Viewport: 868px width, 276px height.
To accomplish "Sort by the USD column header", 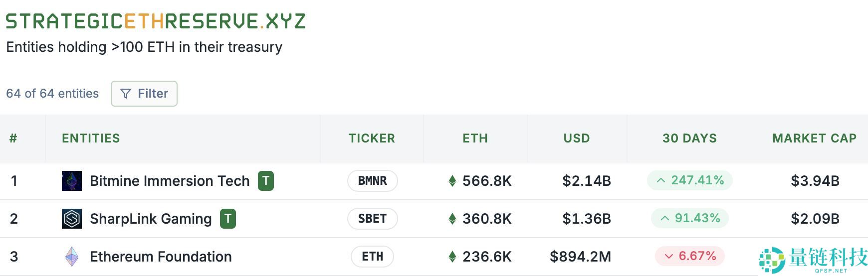I will (577, 138).
